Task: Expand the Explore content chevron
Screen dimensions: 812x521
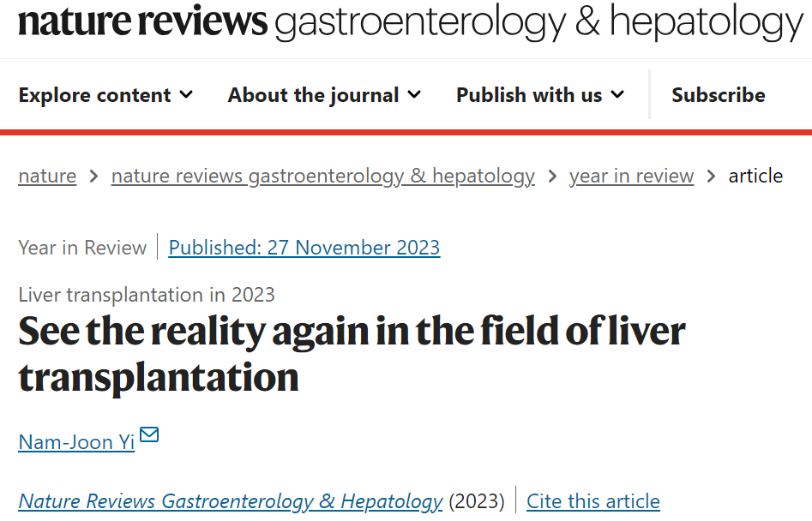Action: click(x=186, y=94)
